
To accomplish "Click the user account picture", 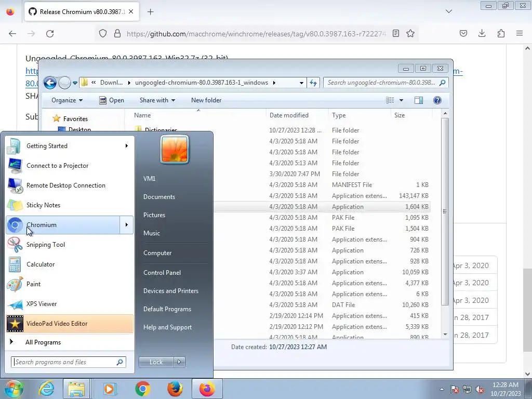I will tap(175, 149).
